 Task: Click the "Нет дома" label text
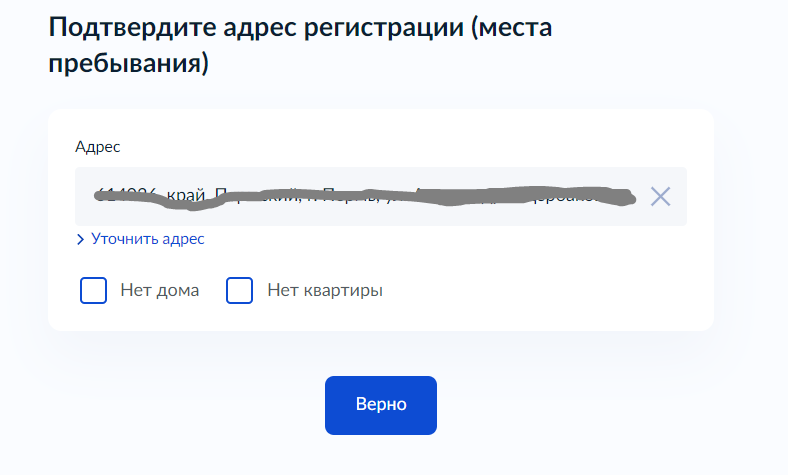(x=159, y=291)
